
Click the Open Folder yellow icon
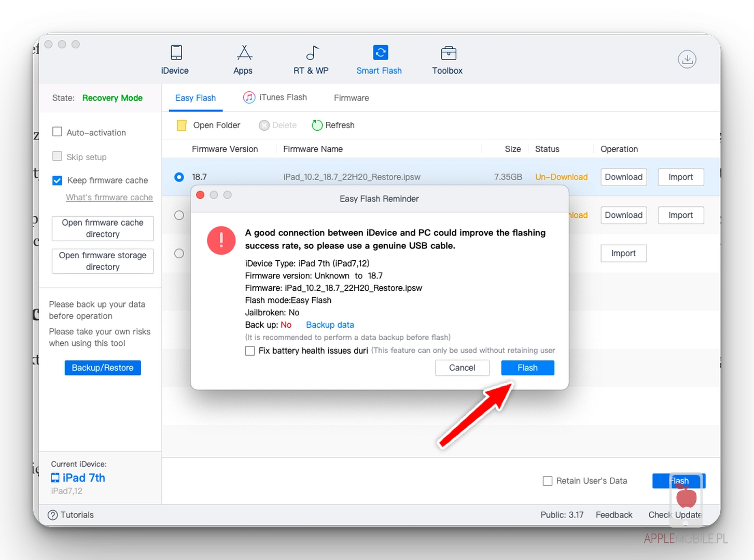[x=181, y=125]
